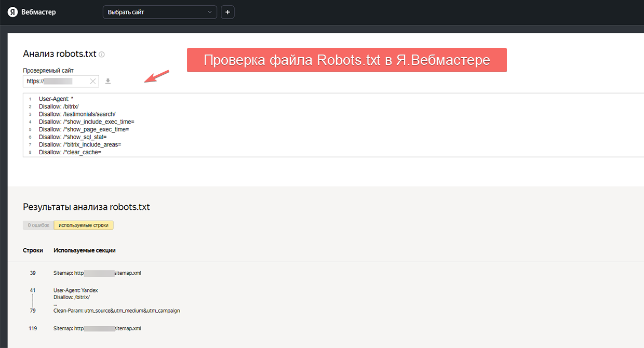Click line 'Disallow: /*show_page_exec_time='
Image resolution: width=644 pixels, height=348 pixels.
(84, 129)
